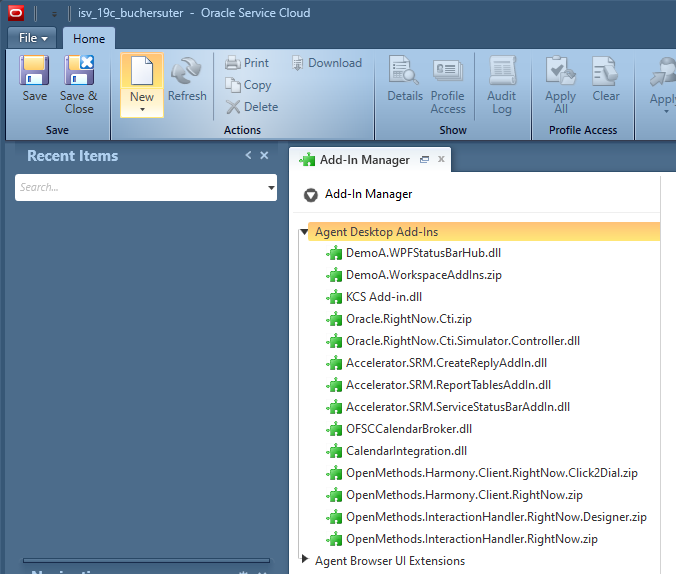676x574 pixels.
Task: Collapse the Recent Items pane
Action: pyautogui.click(x=248, y=155)
